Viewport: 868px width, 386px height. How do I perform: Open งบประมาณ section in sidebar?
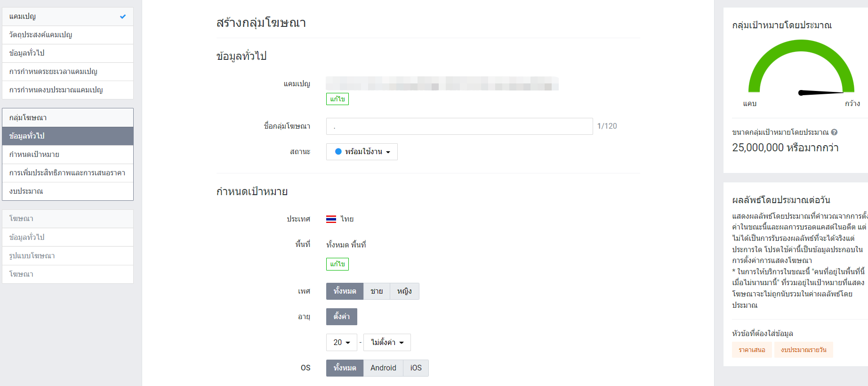(x=68, y=191)
